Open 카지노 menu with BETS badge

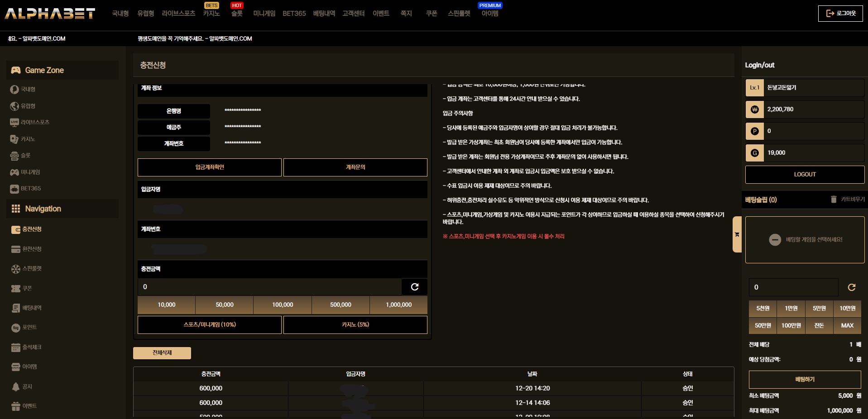coord(211,14)
